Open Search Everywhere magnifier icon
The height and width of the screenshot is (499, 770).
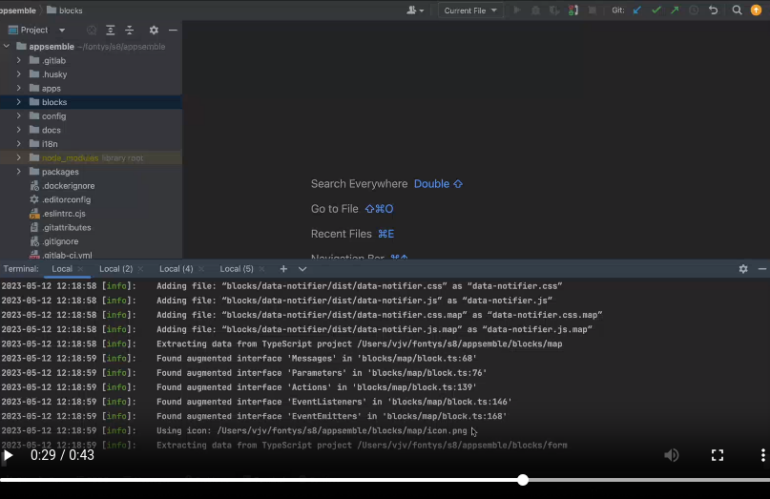(x=737, y=10)
